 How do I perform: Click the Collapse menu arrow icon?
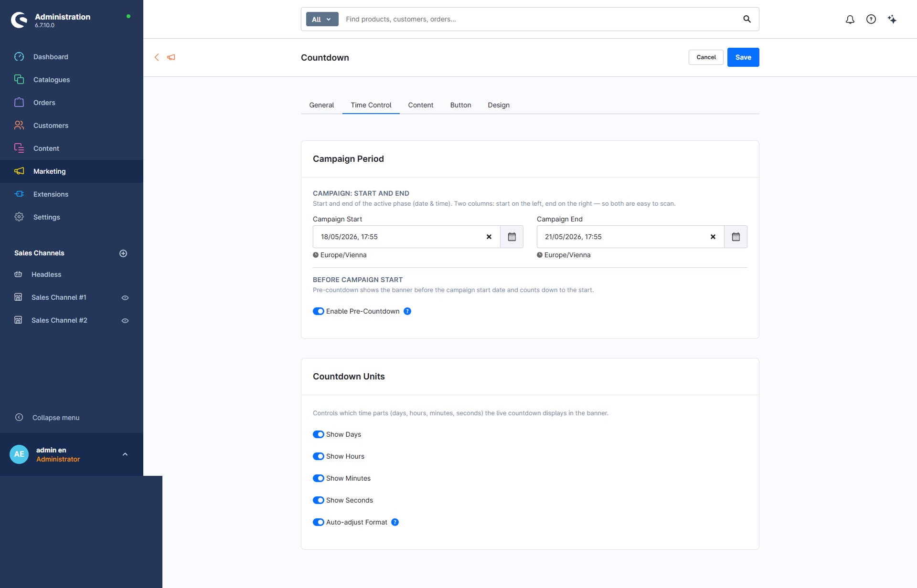click(x=19, y=417)
